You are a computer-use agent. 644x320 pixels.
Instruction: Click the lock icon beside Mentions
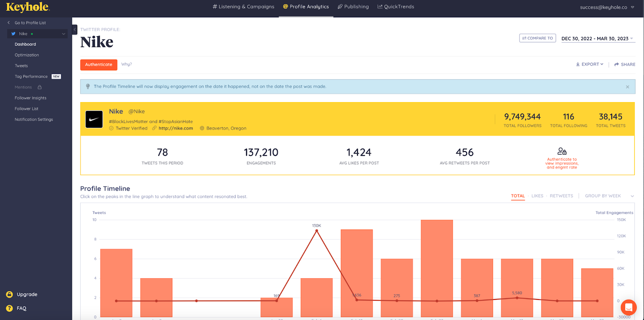pyautogui.click(x=39, y=87)
